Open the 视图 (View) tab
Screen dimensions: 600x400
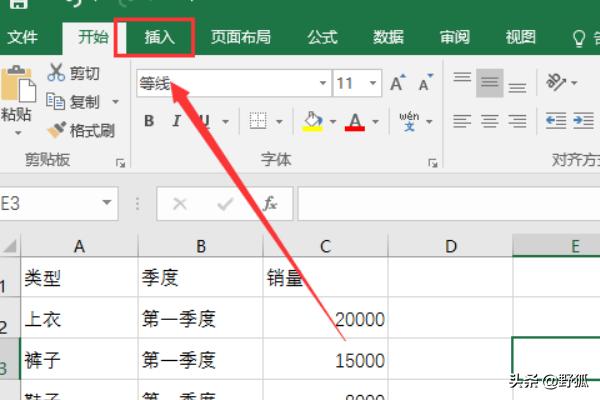point(520,38)
